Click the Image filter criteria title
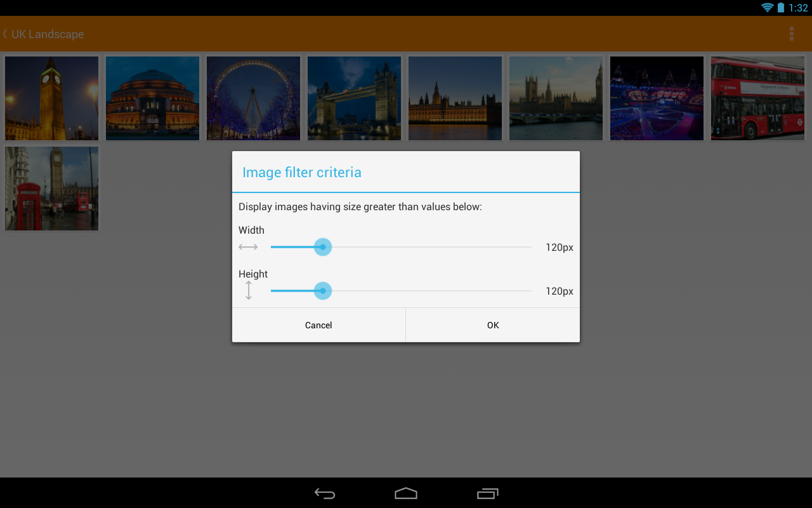 pos(302,172)
